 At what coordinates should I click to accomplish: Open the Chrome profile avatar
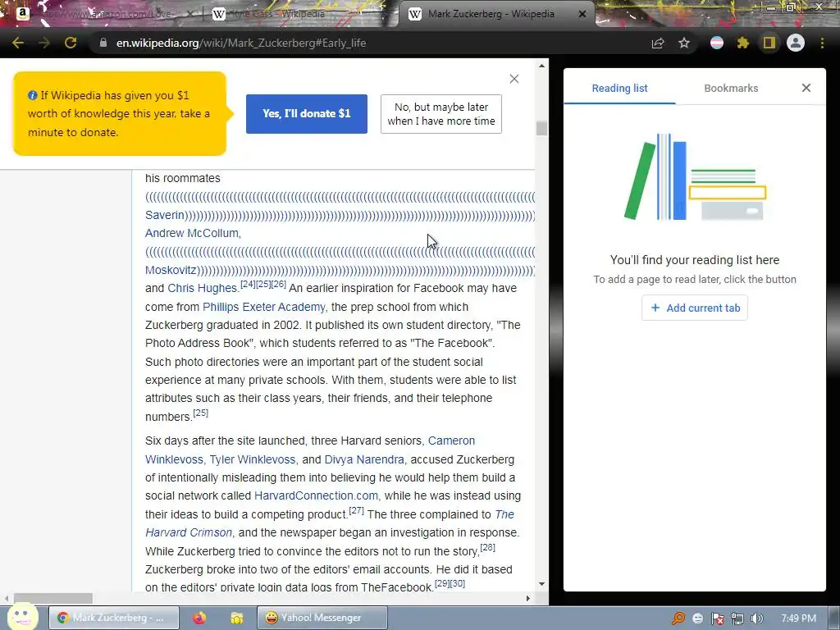(796, 43)
